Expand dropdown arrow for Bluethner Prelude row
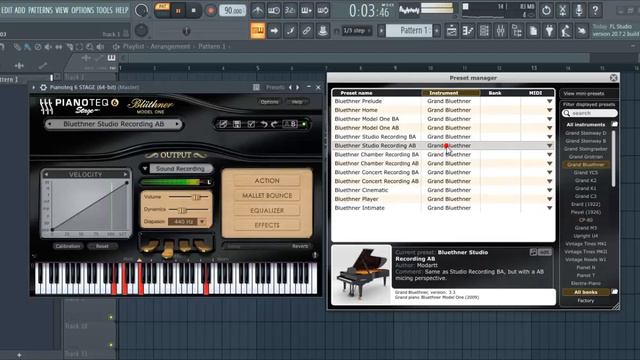This screenshot has height=360, width=640. pos(549,101)
